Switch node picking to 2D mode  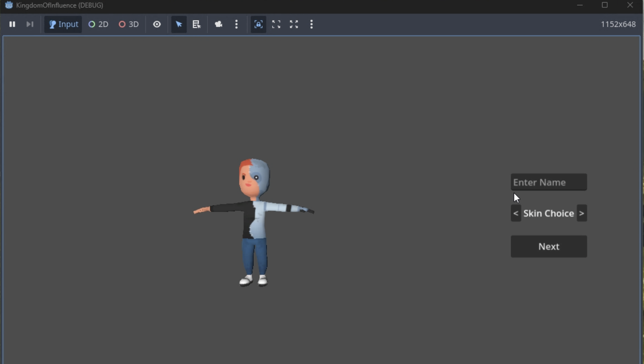click(98, 24)
